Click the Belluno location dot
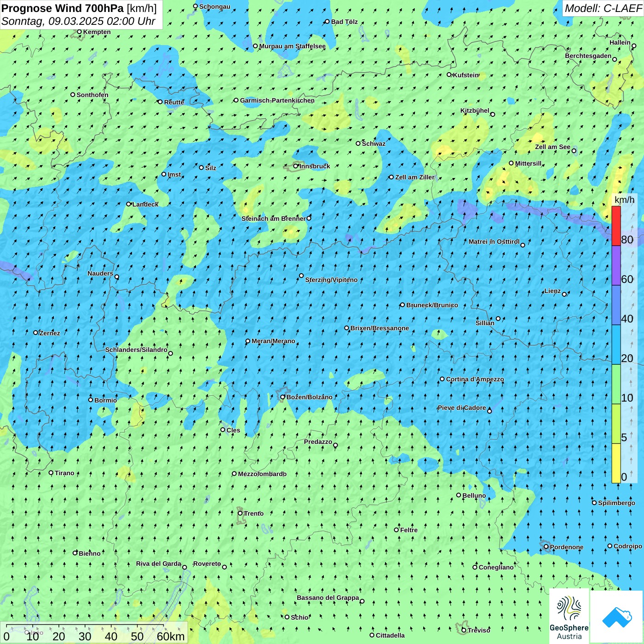The height and width of the screenshot is (644, 644). click(458, 495)
